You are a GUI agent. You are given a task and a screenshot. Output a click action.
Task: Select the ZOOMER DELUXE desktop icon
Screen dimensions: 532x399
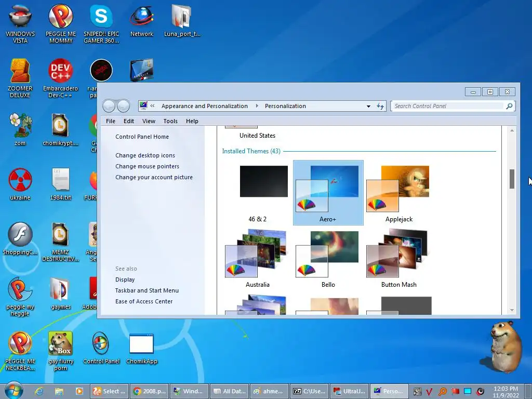20,78
